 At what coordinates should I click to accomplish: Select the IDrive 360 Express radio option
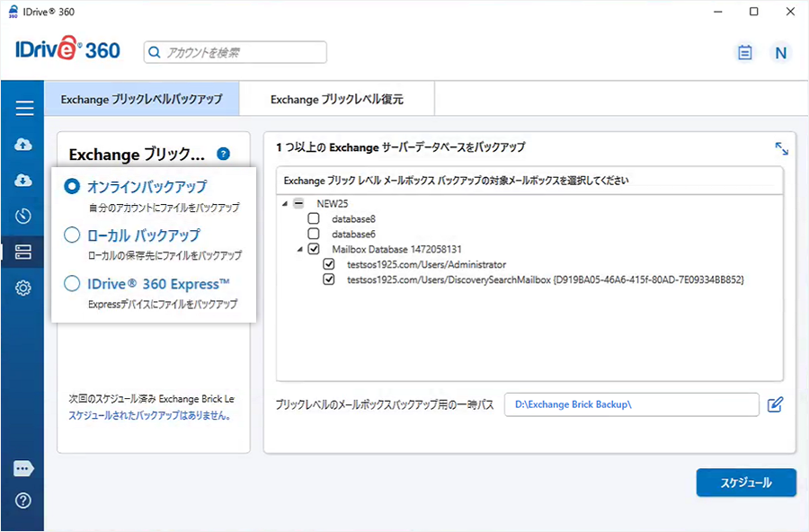pyautogui.click(x=72, y=284)
